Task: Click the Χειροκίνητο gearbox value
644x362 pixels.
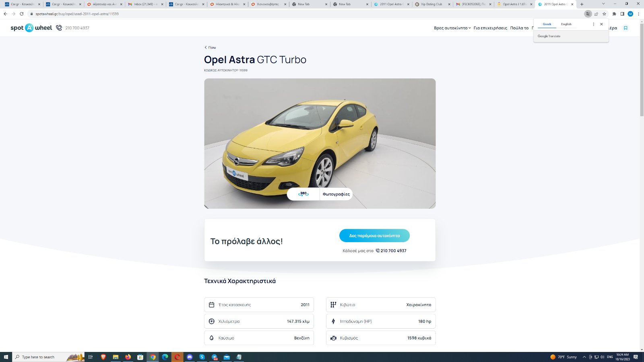Action: click(419, 305)
